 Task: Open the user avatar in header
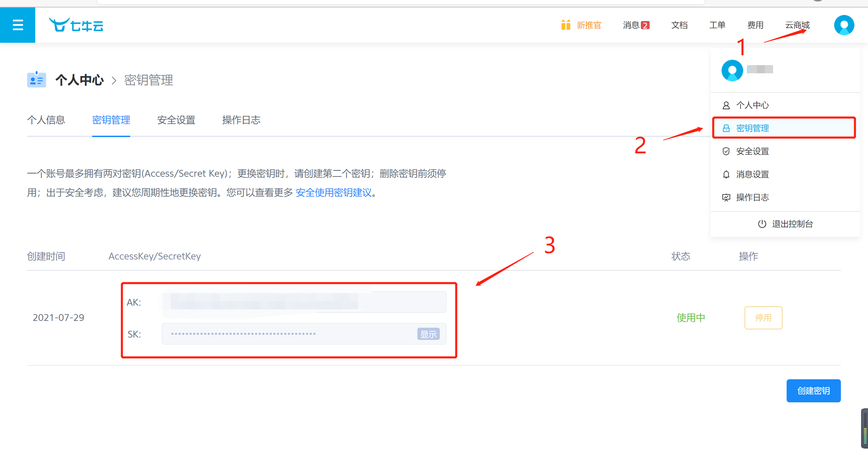coord(844,25)
